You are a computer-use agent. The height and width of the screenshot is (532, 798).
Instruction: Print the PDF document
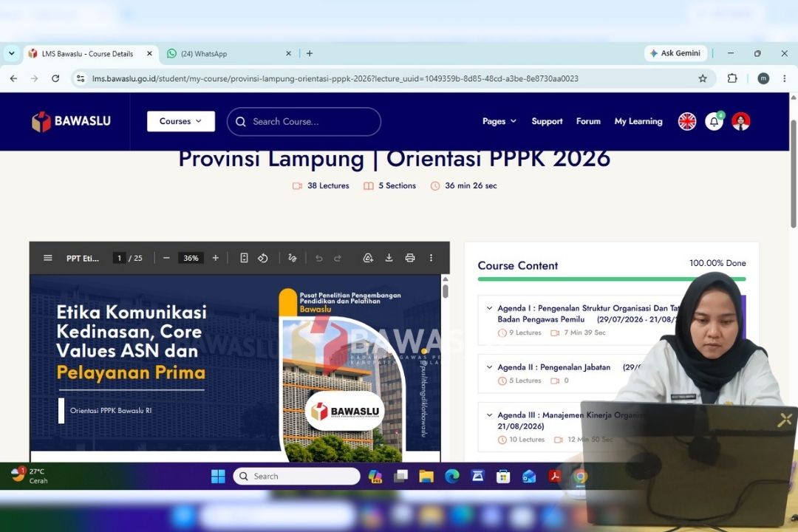tap(410, 258)
